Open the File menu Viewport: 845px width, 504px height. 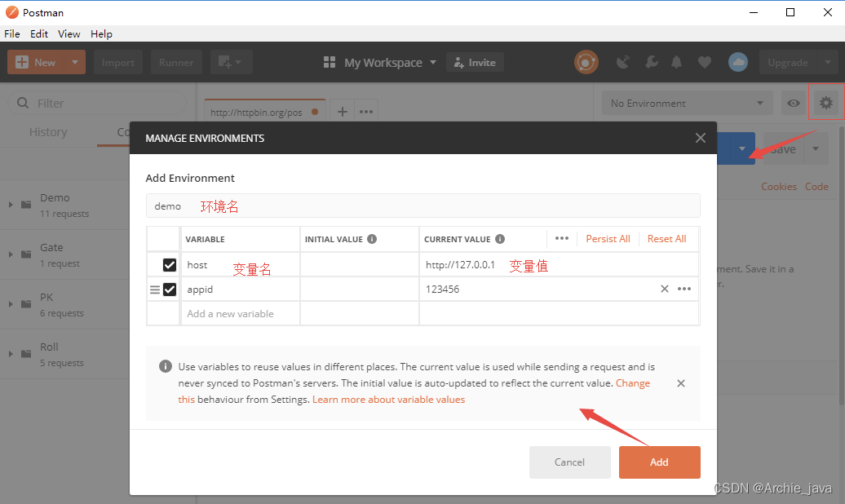pyautogui.click(x=12, y=34)
